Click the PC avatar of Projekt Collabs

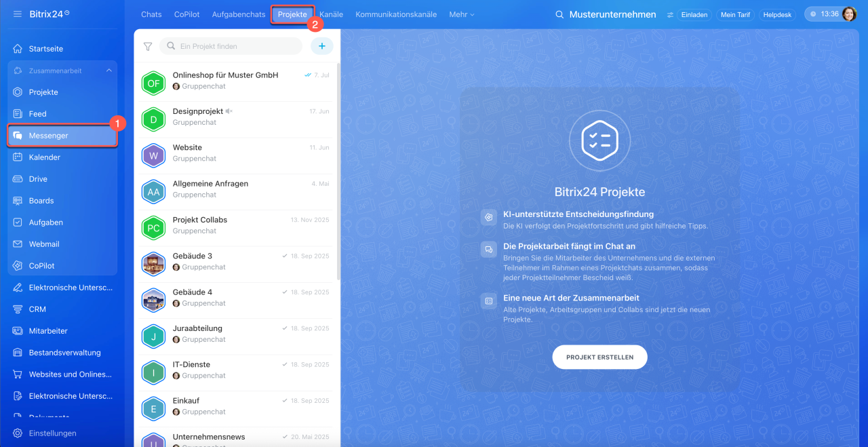153,228
